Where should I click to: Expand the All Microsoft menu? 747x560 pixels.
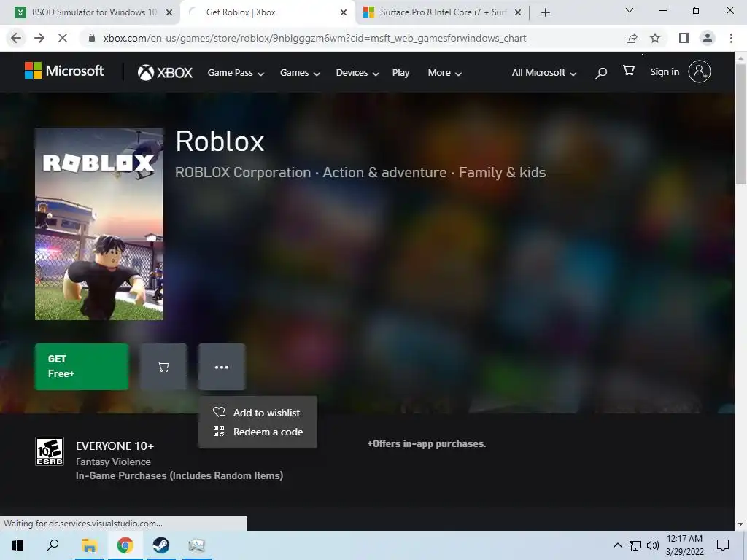click(x=544, y=73)
